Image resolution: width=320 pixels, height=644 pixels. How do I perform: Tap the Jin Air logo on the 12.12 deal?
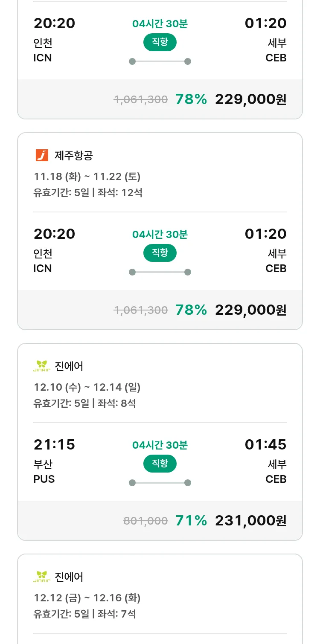pyautogui.click(x=42, y=577)
